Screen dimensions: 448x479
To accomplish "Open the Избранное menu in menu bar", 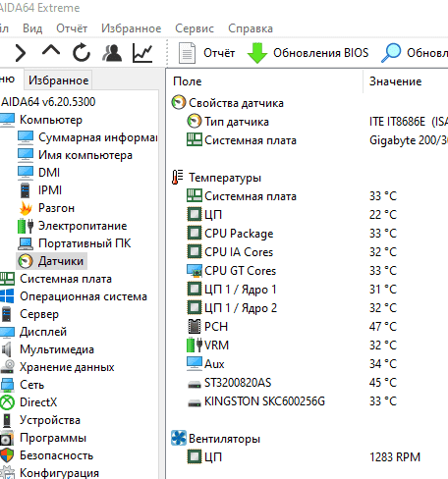I will (x=132, y=28).
